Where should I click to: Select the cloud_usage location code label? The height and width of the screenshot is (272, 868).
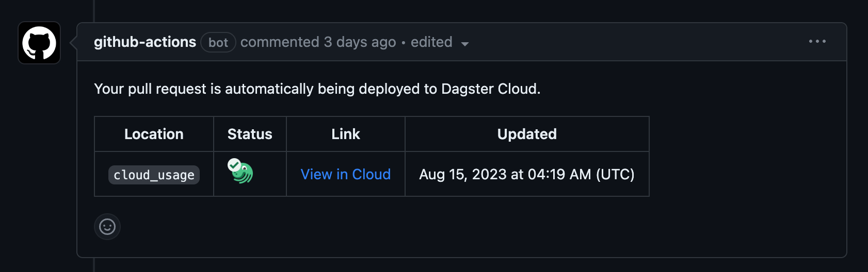click(154, 175)
